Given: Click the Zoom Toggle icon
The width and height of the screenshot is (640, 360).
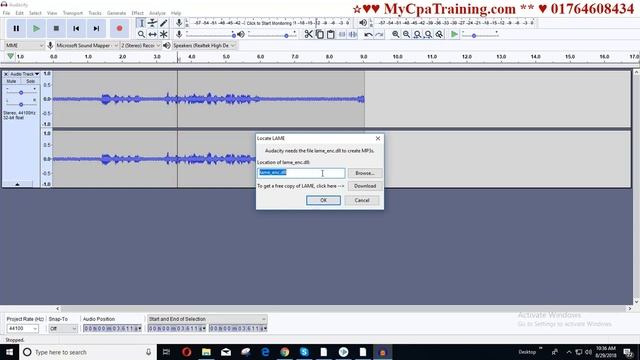Looking at the screenshot, I should click(x=439, y=34).
